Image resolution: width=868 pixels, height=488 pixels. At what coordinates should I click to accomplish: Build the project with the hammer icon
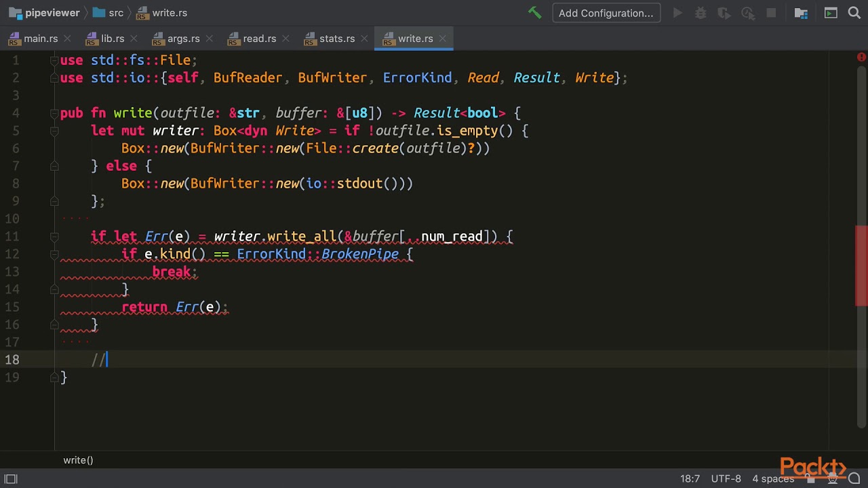(x=535, y=13)
